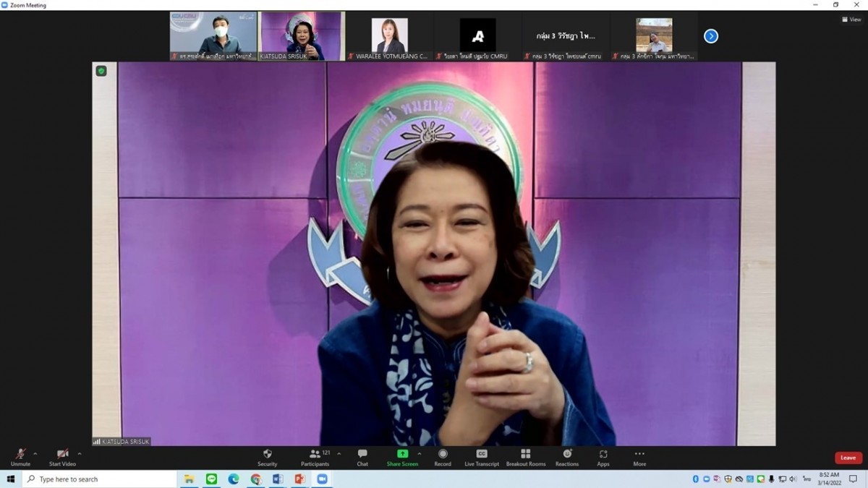The width and height of the screenshot is (868, 488).
Task: Click the speaker volume tray icon
Action: pyautogui.click(x=793, y=479)
